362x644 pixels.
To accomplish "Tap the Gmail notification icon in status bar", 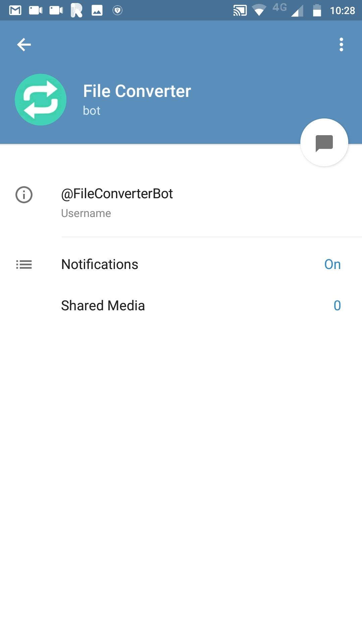I will pos(15,10).
